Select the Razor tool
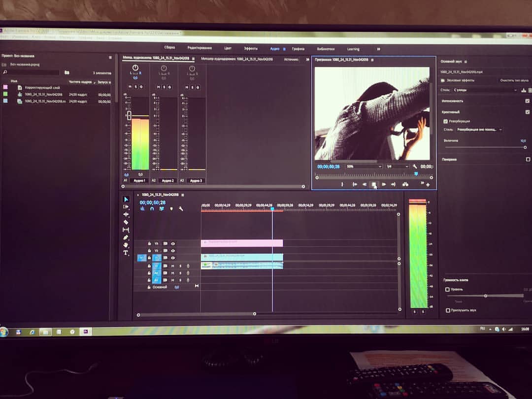The height and width of the screenshot is (399, 532). [126, 222]
